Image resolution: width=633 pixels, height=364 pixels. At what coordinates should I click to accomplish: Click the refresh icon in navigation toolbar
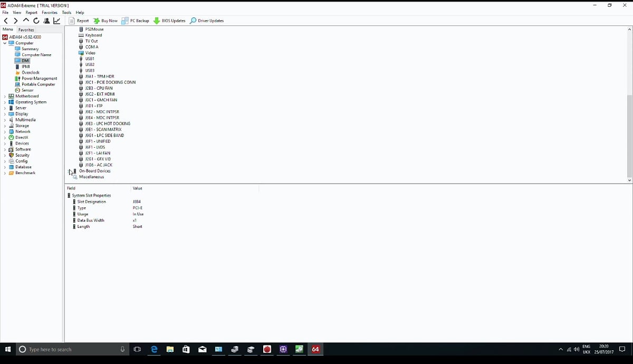pos(36,21)
